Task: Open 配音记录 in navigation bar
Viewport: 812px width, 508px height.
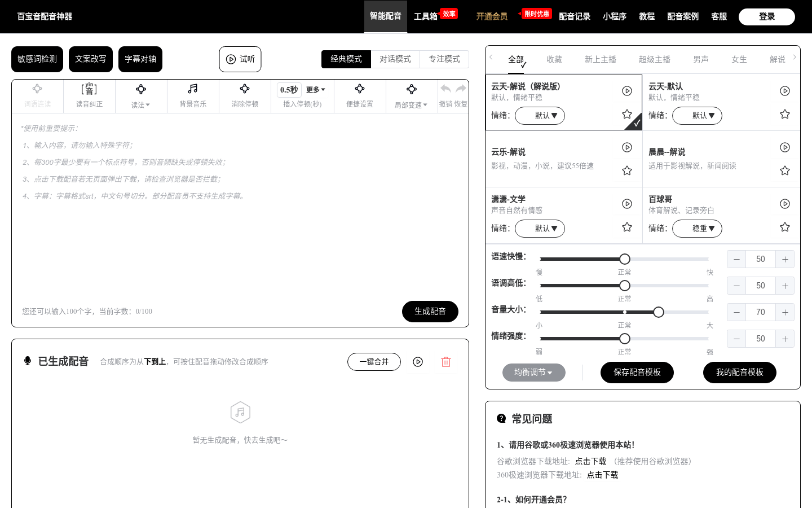Action: 575,16
